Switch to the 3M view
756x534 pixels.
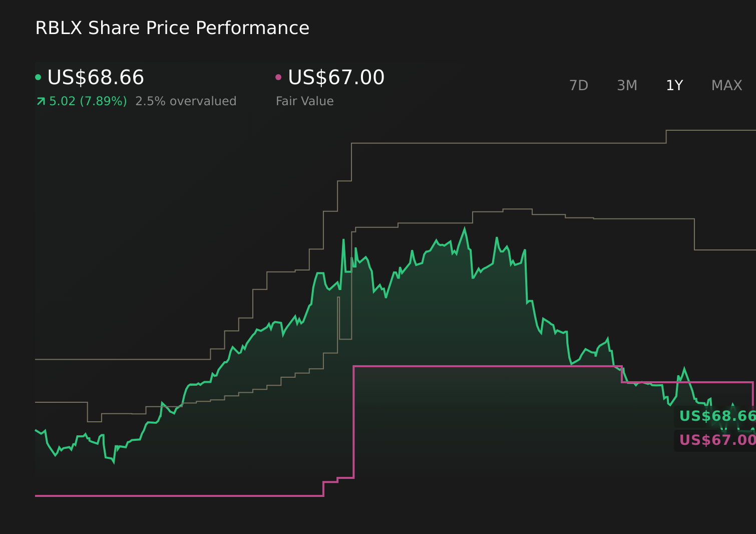pos(626,85)
